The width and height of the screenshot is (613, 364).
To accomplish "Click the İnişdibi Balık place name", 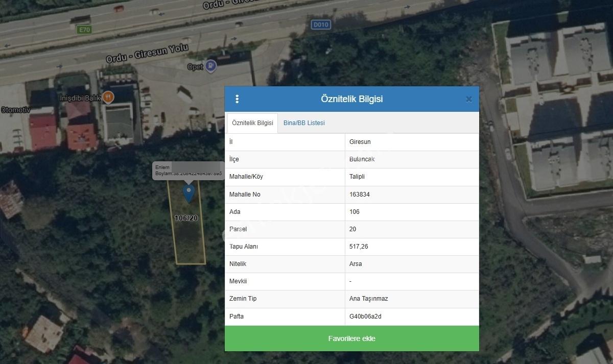I will [x=80, y=98].
